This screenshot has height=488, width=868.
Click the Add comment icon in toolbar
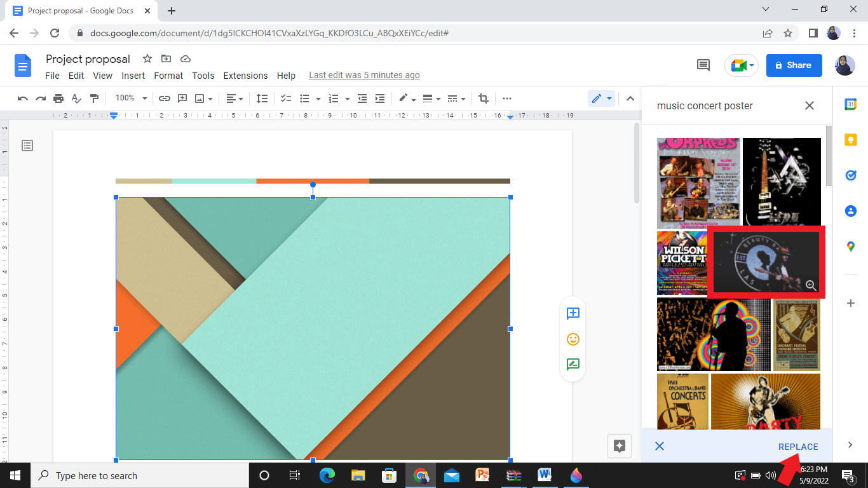tap(182, 98)
